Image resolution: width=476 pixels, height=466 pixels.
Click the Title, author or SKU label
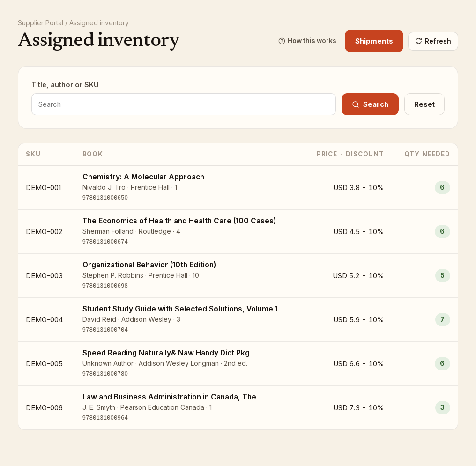pyautogui.click(x=65, y=85)
